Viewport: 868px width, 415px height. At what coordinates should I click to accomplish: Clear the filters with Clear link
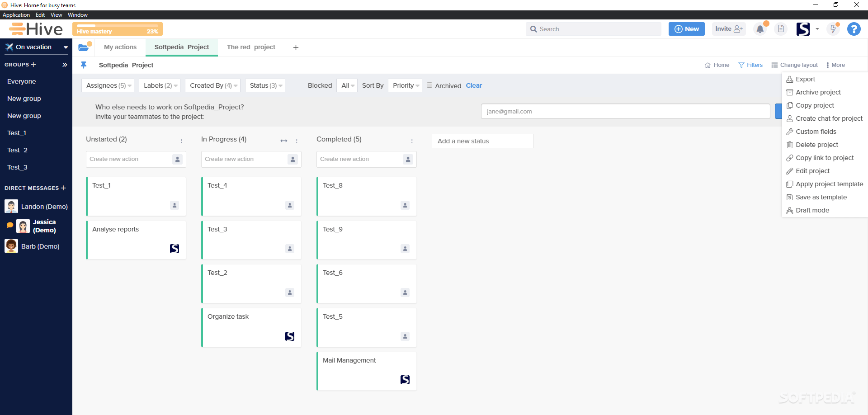click(474, 85)
